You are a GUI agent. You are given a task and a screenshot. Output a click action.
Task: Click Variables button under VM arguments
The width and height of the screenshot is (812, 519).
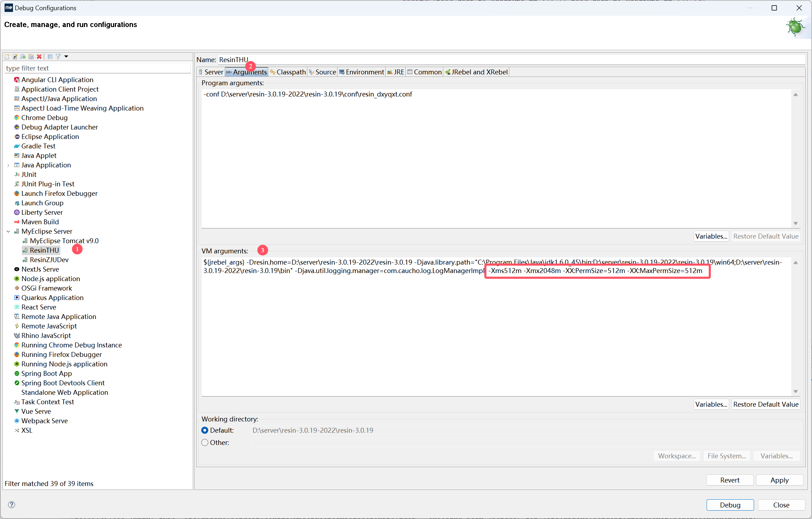coord(711,404)
